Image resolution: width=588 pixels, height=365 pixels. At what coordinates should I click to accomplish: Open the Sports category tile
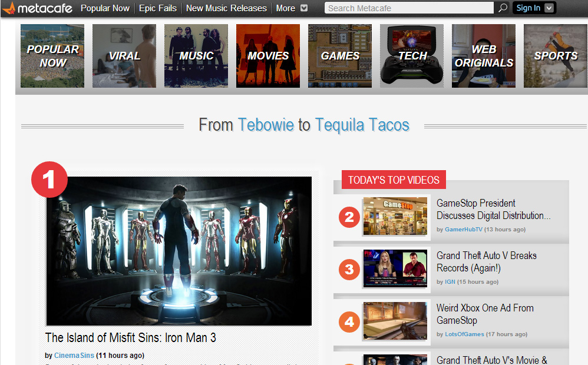click(x=556, y=56)
